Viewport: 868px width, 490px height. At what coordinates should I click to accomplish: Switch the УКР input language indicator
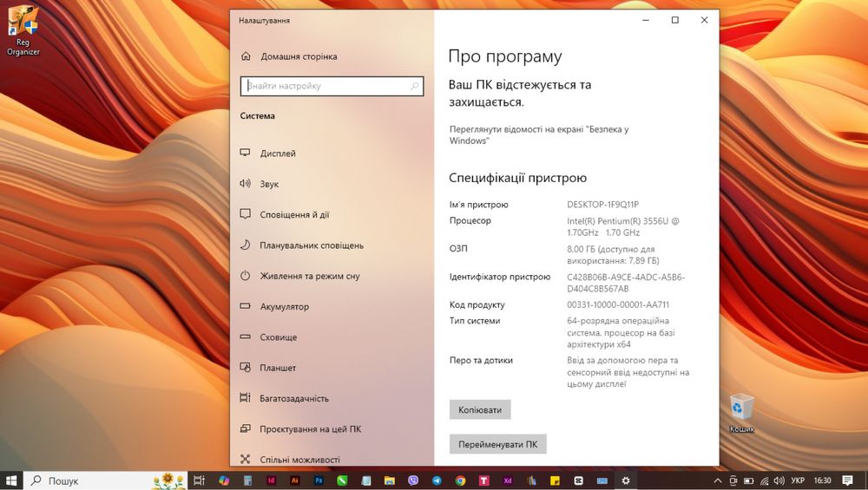point(798,480)
